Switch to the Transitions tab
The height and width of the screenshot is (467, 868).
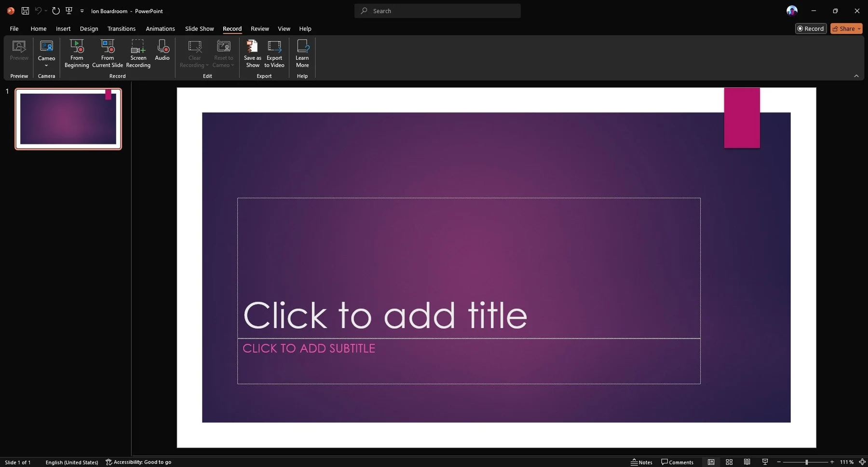pos(122,28)
